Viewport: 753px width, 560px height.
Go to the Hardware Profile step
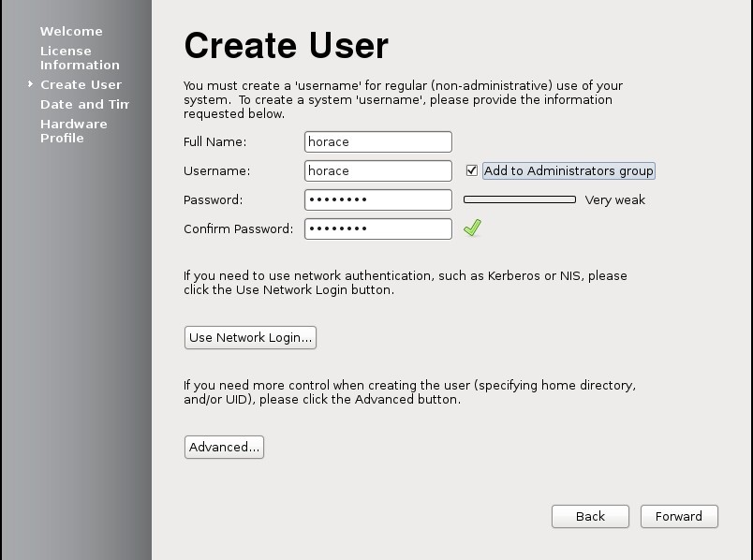coord(73,130)
